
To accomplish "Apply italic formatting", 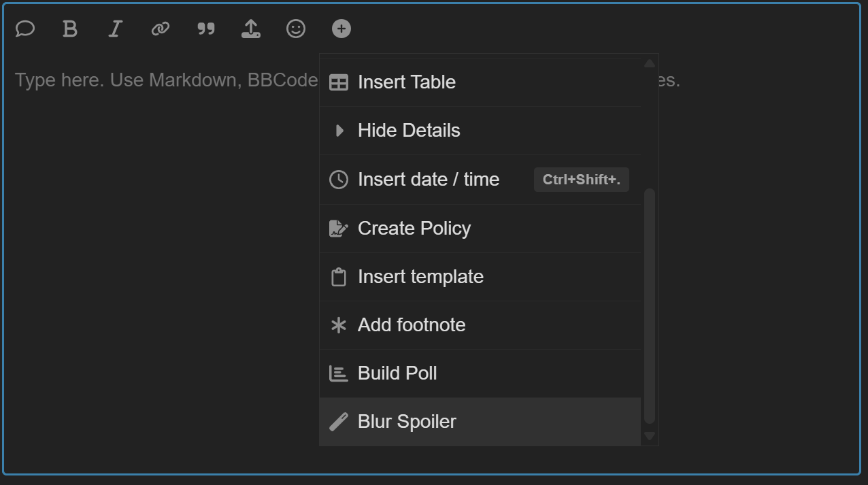I will click(115, 29).
